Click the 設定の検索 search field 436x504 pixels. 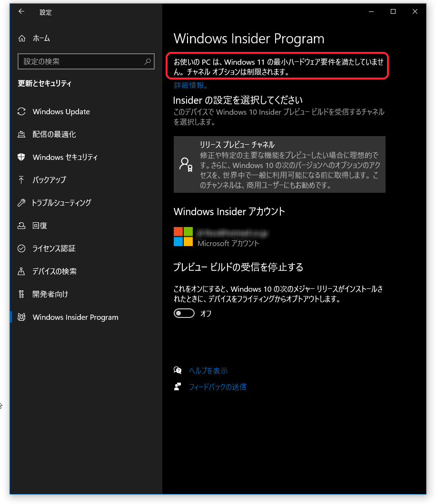(81, 61)
